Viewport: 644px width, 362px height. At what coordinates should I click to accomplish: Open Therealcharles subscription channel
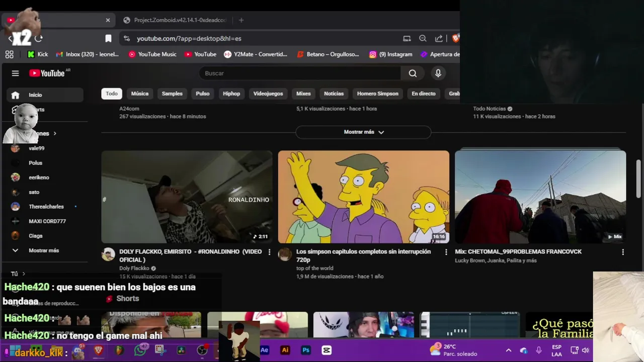pos(45,207)
